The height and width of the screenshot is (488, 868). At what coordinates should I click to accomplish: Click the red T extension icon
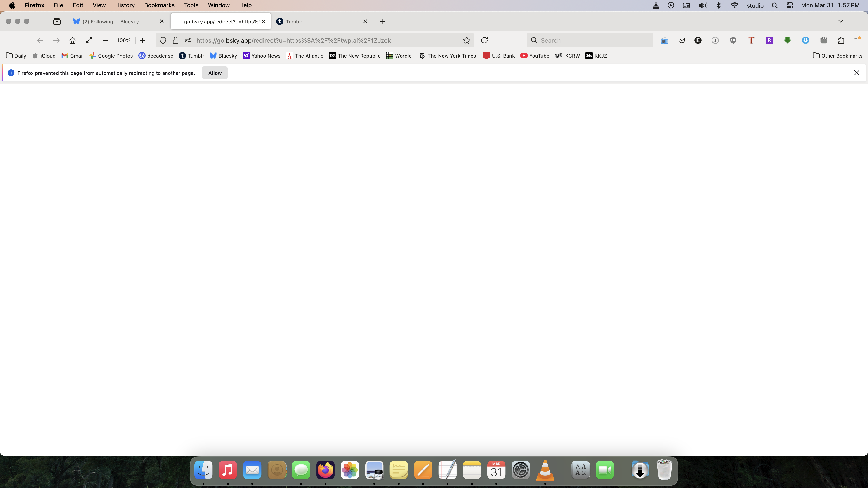751,40
